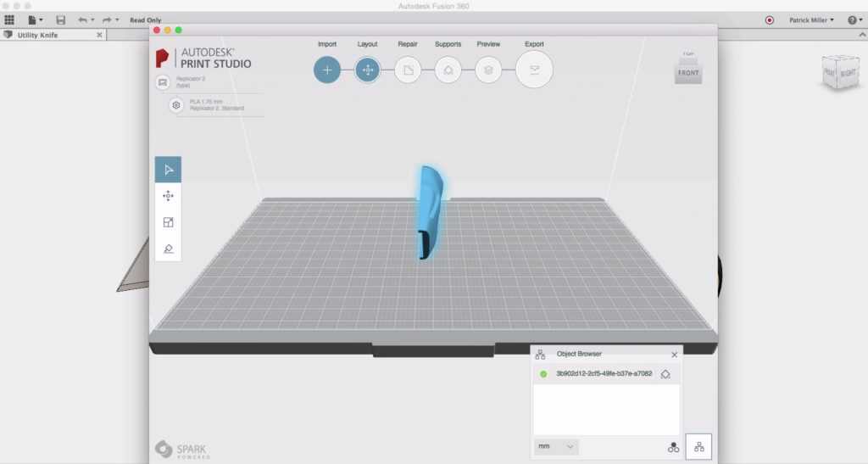Toggle the green status dot for the object

tap(543, 374)
